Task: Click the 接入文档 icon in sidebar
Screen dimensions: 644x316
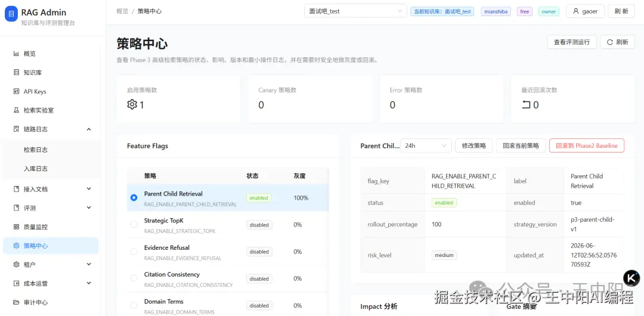Action: coord(17,189)
